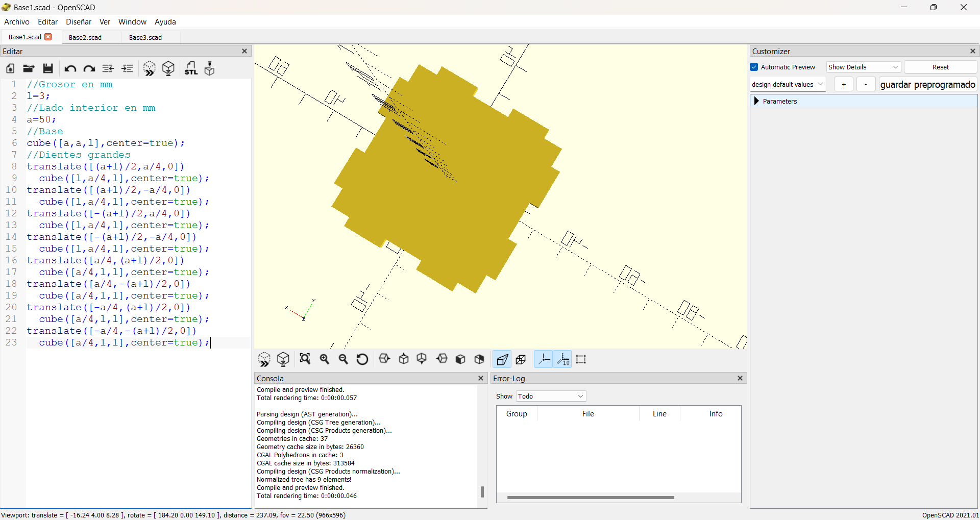Screen dimensions: 980x520
Task: Open the Error-Log Show Todo dropdown
Action: [551, 396]
